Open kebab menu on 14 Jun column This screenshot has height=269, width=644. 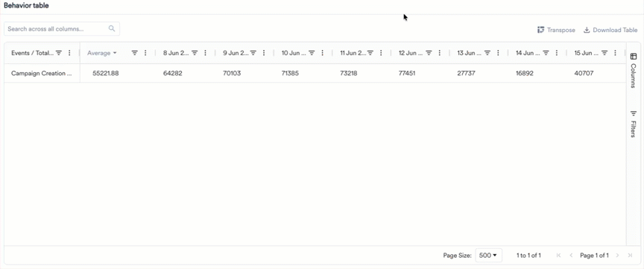[x=557, y=53]
